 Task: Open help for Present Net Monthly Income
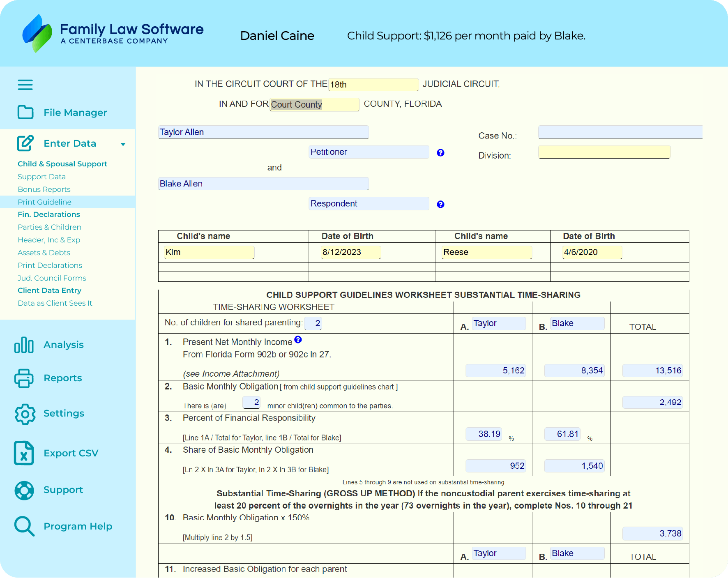[x=298, y=340]
